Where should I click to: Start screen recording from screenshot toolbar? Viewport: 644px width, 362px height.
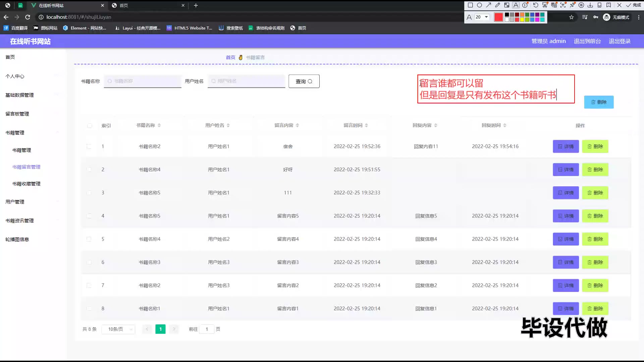581,5
